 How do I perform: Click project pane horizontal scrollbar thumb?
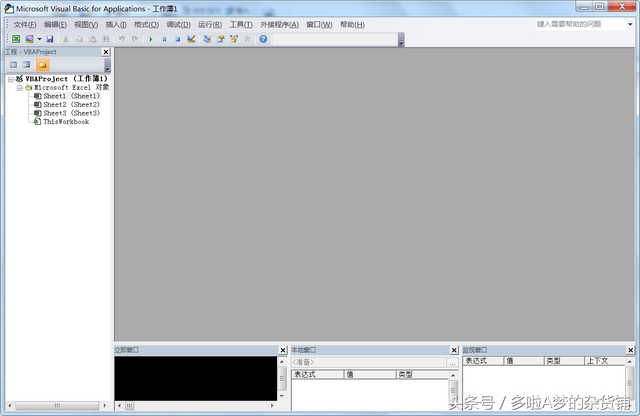(57, 406)
